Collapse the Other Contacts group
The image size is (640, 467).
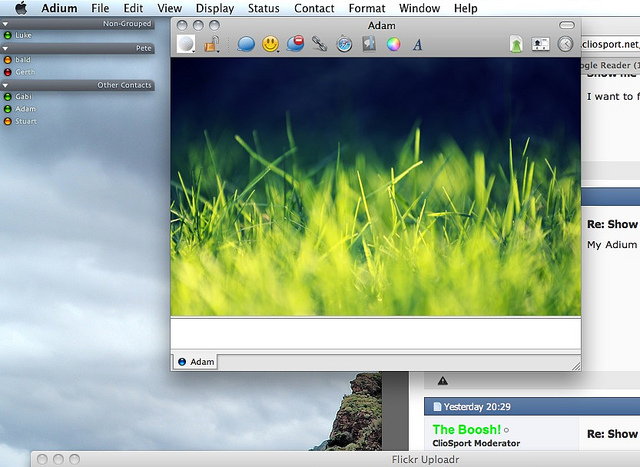6,85
